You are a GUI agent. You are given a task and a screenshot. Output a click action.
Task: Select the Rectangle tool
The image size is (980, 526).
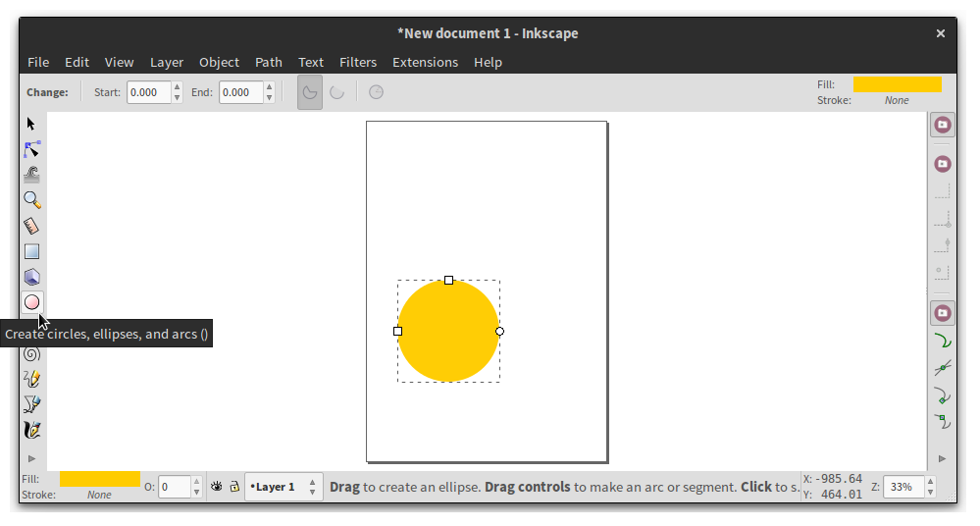pyautogui.click(x=31, y=251)
